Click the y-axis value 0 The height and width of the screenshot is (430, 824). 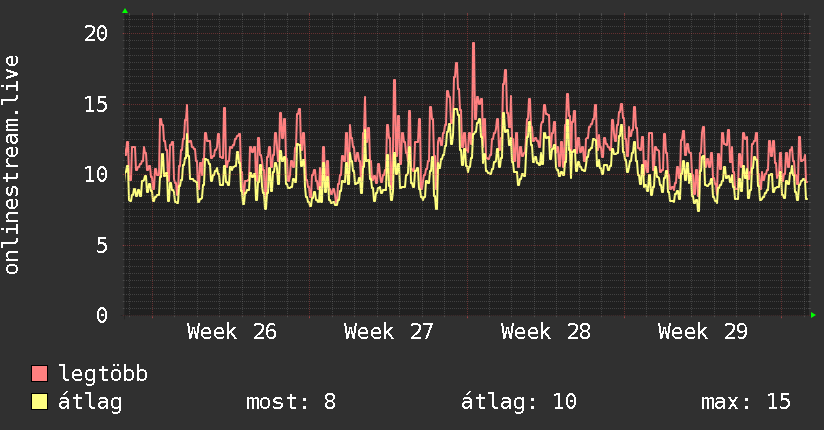click(x=102, y=315)
